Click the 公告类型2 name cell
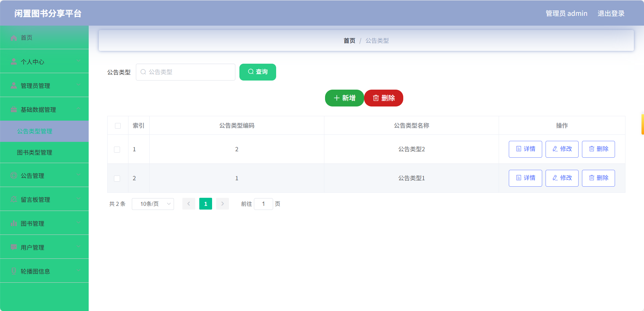Screen dimensions: 644x311 [411, 149]
